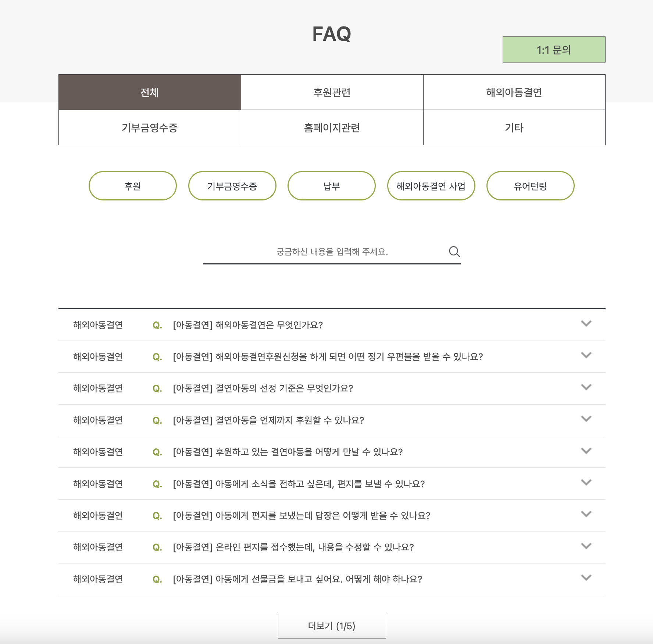Click the 더보기 button to load more
Image resolution: width=653 pixels, height=644 pixels.
point(331,625)
